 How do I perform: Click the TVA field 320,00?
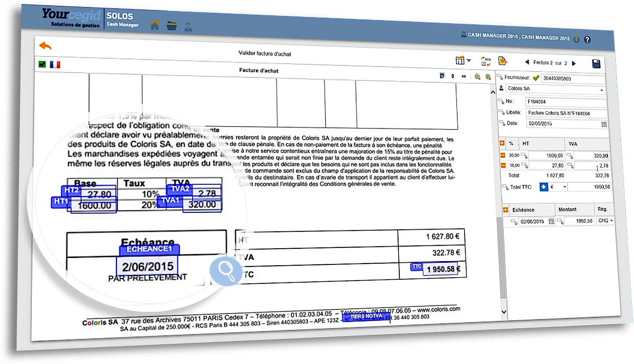tap(591, 156)
